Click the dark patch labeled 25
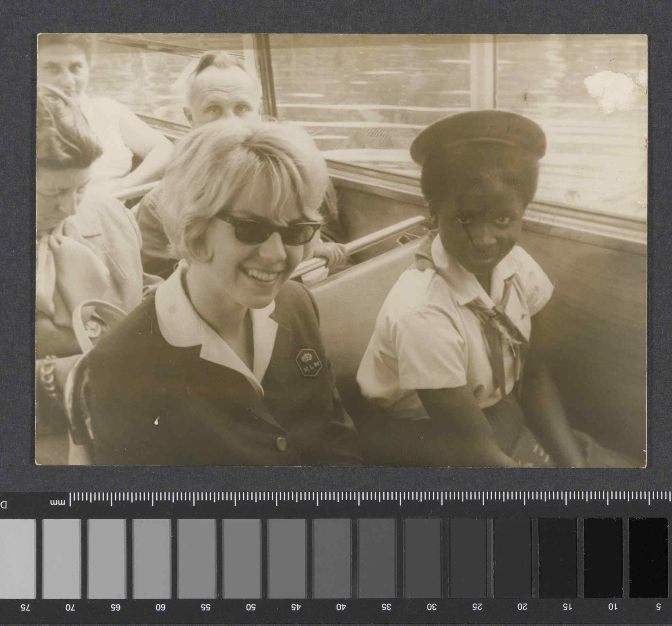 [468, 558]
